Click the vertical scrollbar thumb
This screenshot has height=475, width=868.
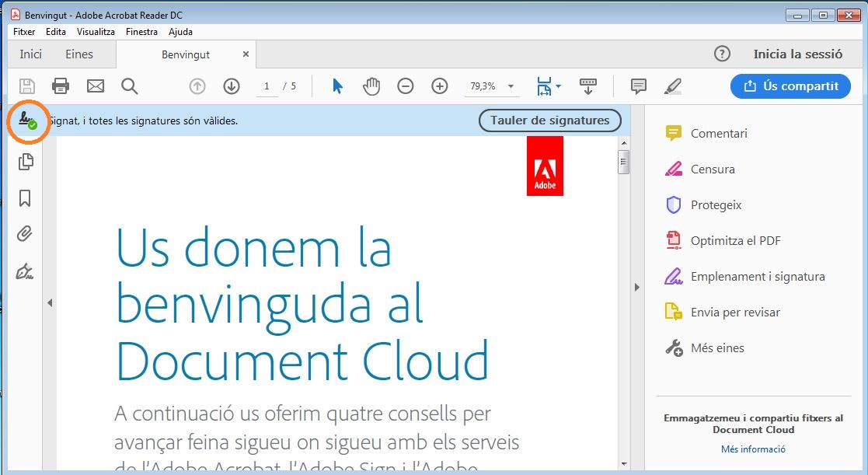click(624, 162)
